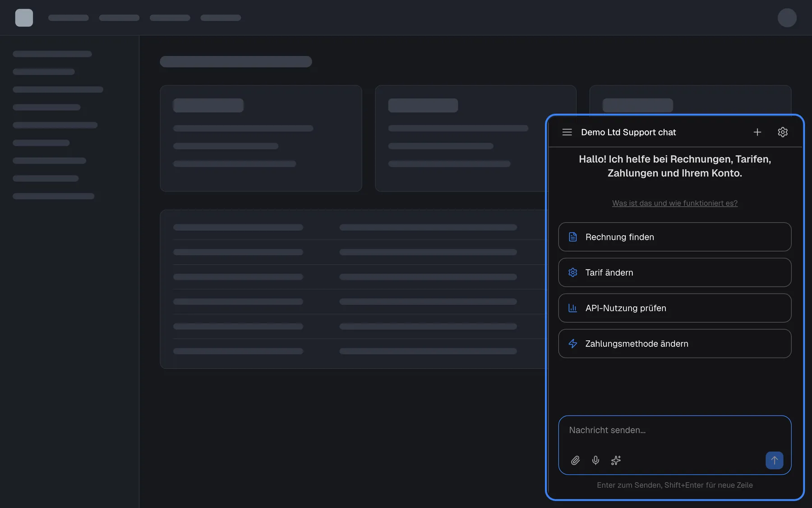Image resolution: width=812 pixels, height=508 pixels.
Task: Activate the microphone voice input
Action: [595, 460]
